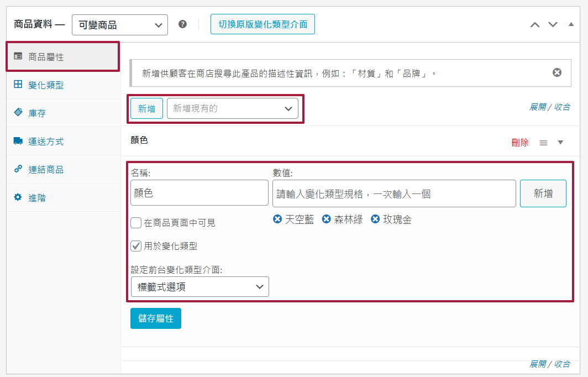Click the 儲存屬性 button

pyautogui.click(x=156, y=318)
